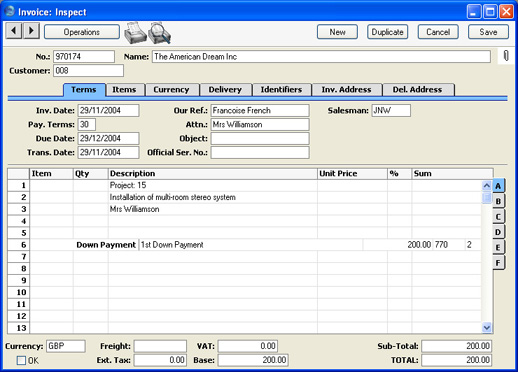Switch grid to flip B
The height and width of the screenshot is (372, 518).
[x=498, y=201]
